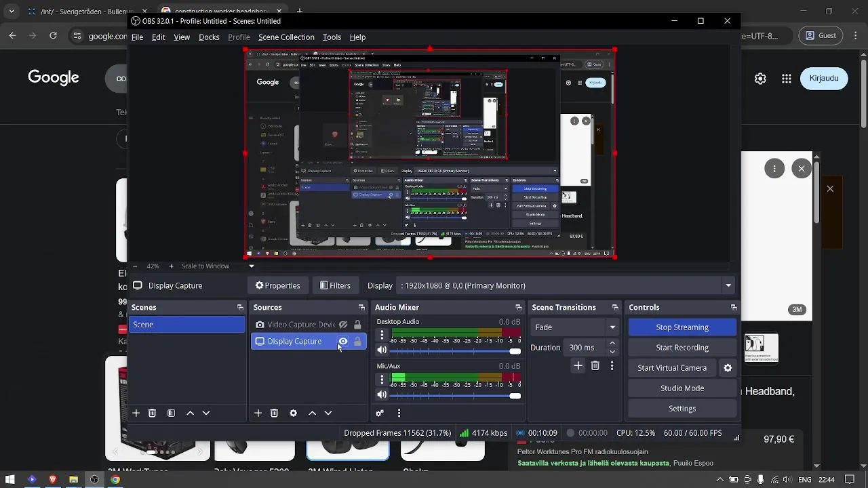868x488 pixels.
Task: Zoom out preview with minus icon
Action: pyautogui.click(x=135, y=266)
